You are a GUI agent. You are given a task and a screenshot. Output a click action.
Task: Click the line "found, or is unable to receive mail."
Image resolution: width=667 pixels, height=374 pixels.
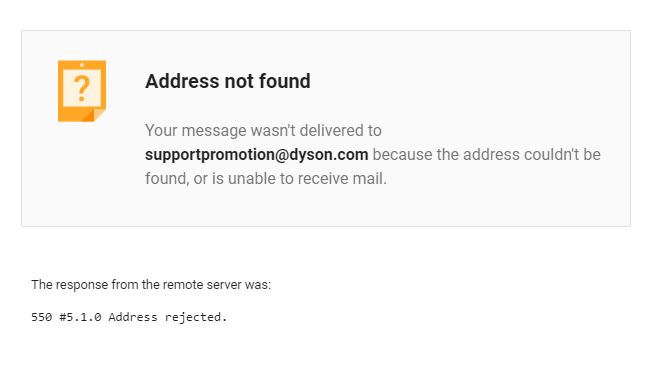[x=266, y=179]
